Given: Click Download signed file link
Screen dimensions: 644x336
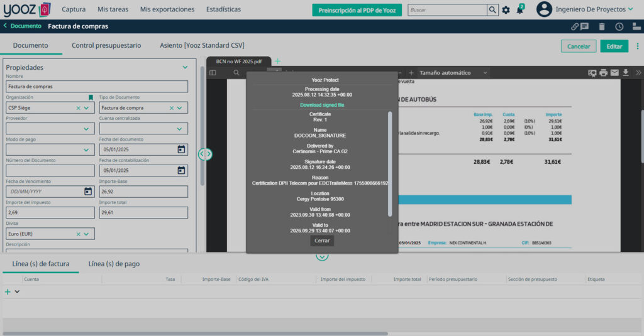Looking at the screenshot, I should pos(322,105).
